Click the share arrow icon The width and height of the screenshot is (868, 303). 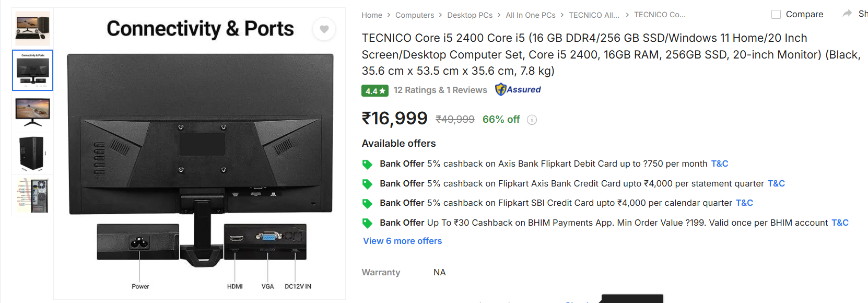point(847,14)
